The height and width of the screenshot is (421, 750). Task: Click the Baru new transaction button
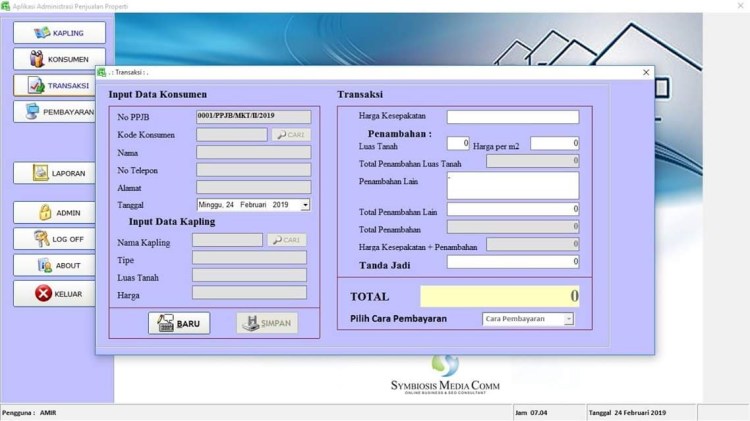(x=179, y=324)
